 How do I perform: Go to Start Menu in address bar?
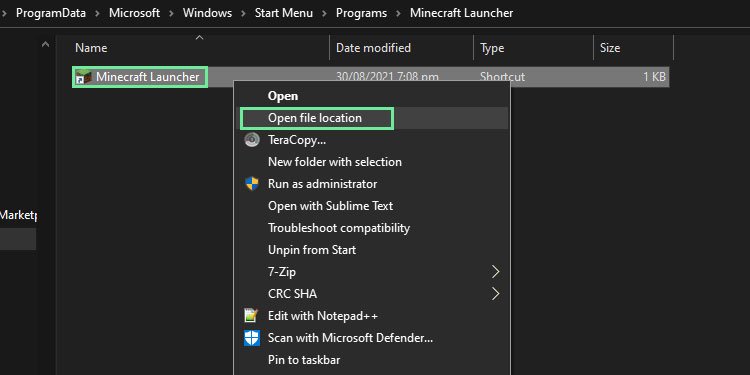point(284,13)
